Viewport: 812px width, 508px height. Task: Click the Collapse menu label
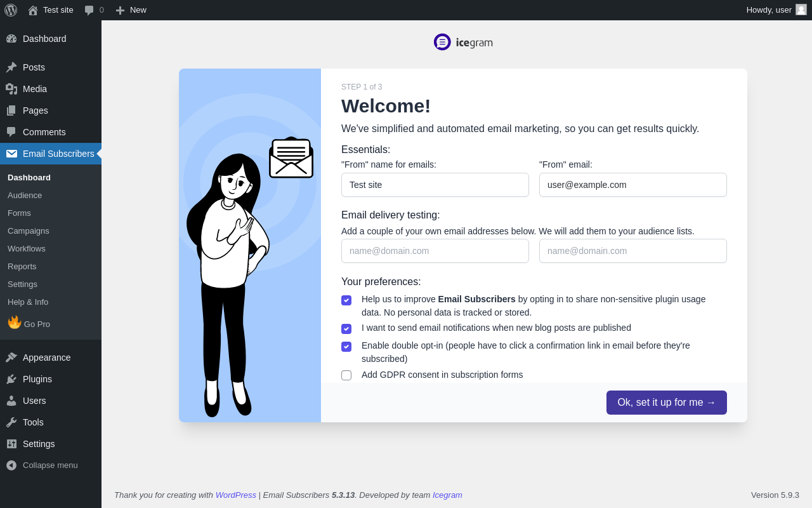pos(50,465)
